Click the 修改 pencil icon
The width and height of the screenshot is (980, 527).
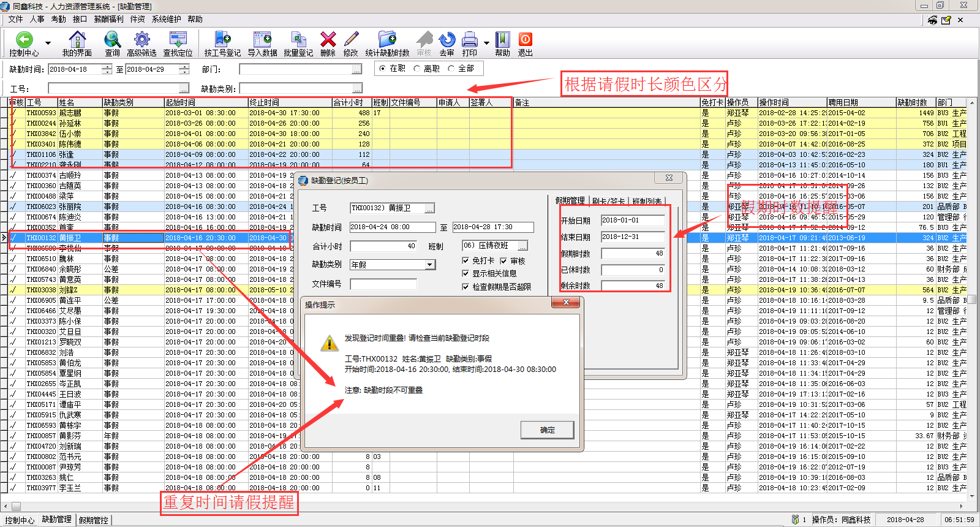pos(351,44)
